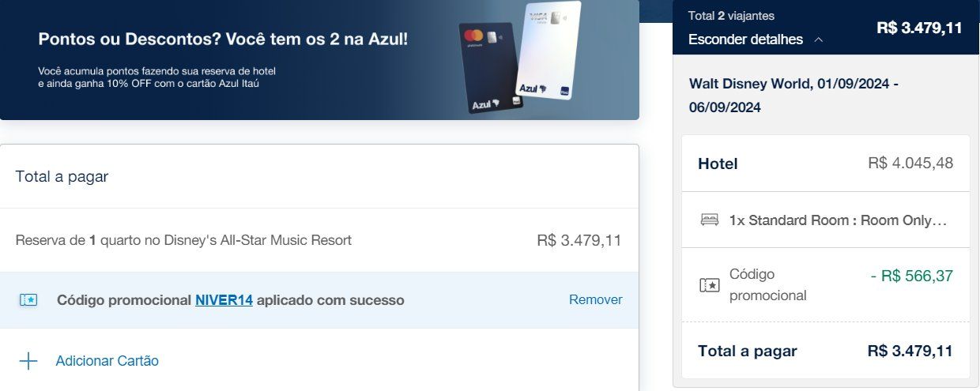Click the coupon icon beside Código promocional in sidebar

[710, 285]
